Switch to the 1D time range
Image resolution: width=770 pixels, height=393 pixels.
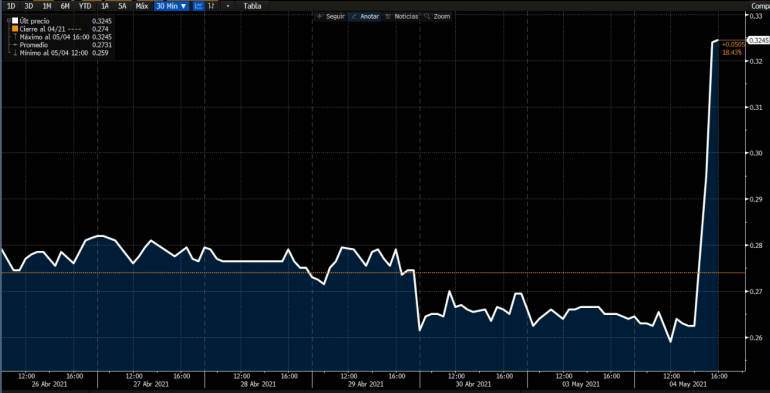tap(11, 6)
